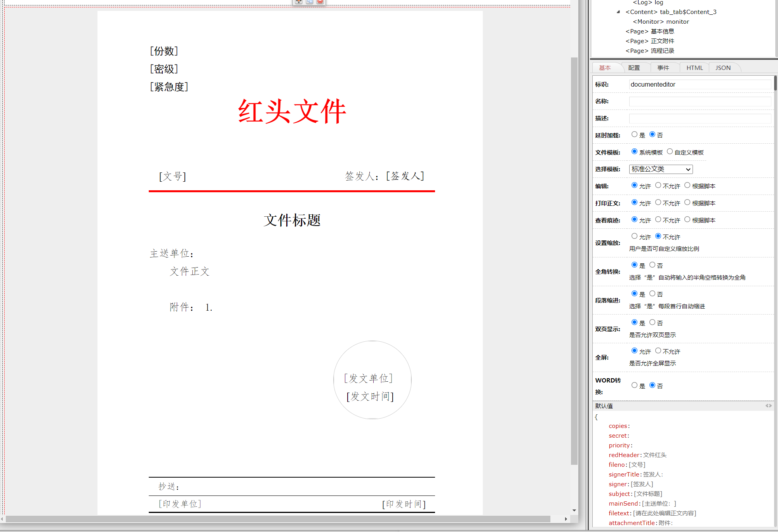Click the move component arrows icon
778x532 pixels.
(x=298, y=2)
